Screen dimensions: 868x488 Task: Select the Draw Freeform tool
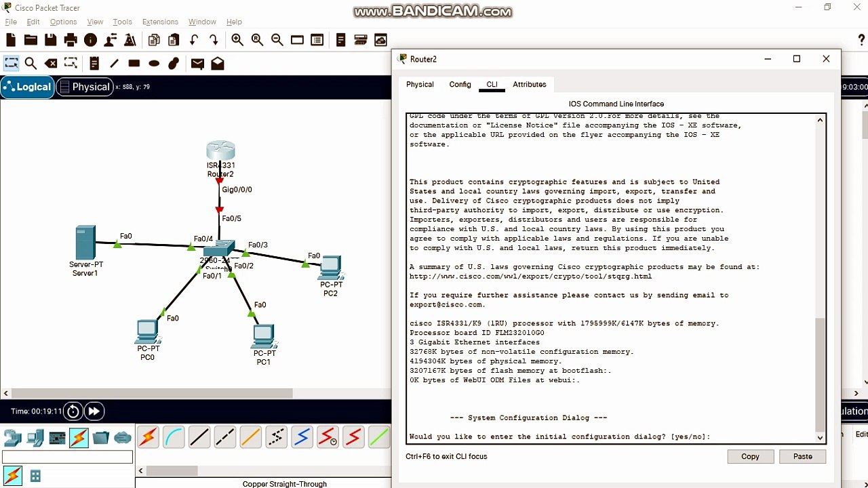[174, 63]
